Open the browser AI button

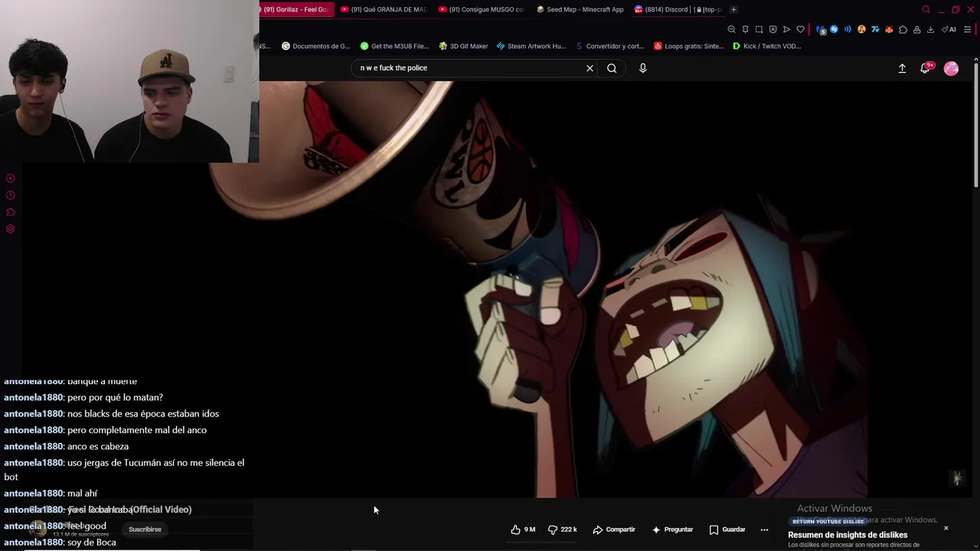tap(949, 29)
